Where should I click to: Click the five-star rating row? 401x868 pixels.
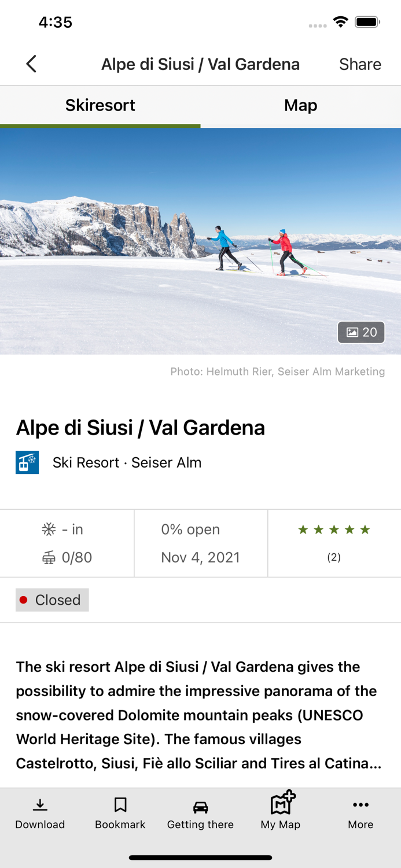[x=334, y=529]
